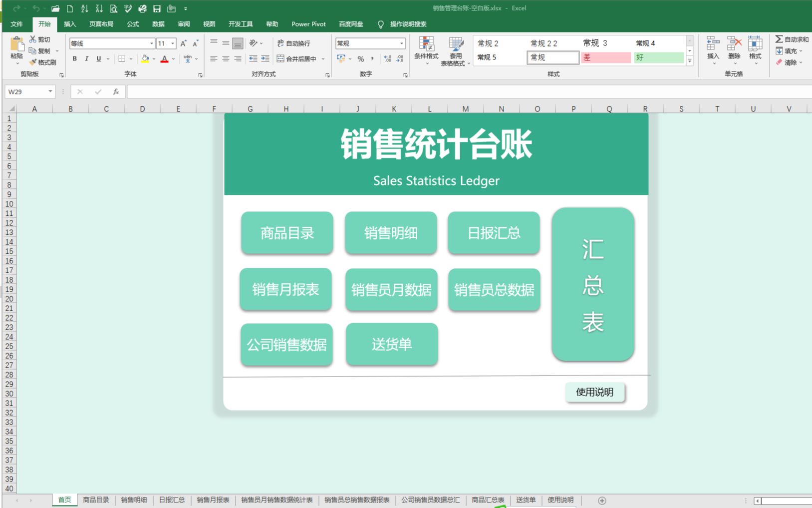Toggle align left

(214, 58)
